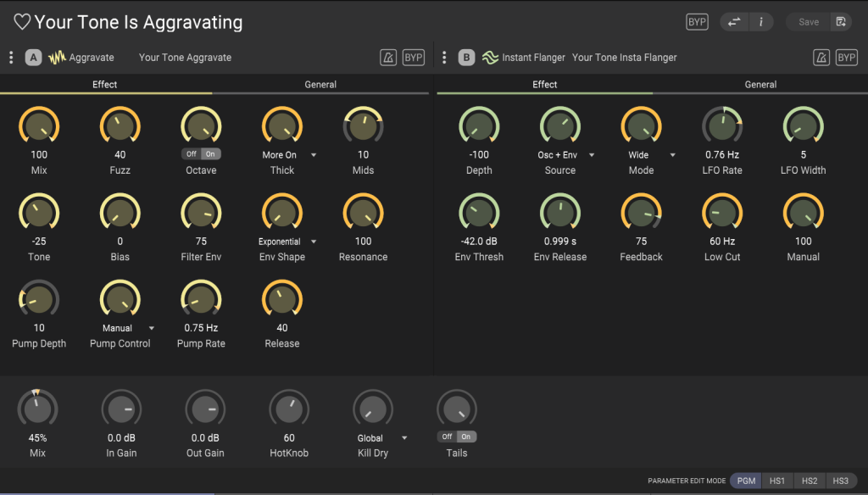Click the -42.0 dB Env Thresh value
Image resolution: width=868 pixels, height=495 pixels.
[479, 242]
